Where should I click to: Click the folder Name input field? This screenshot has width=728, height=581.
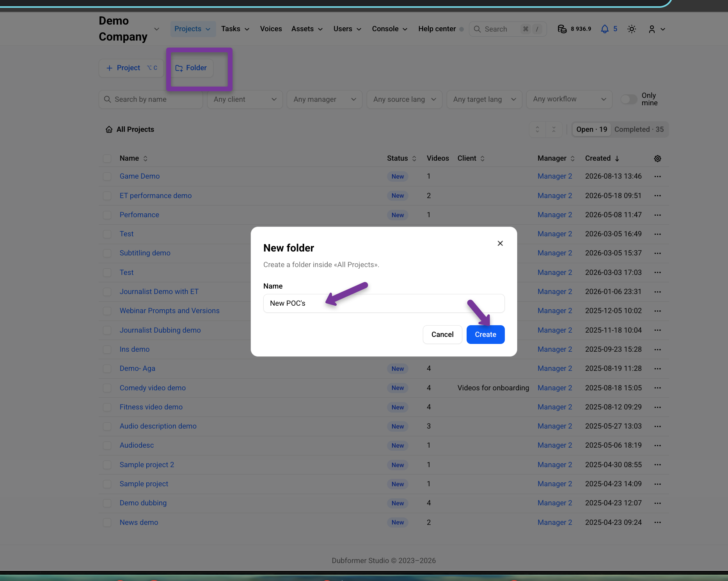pyautogui.click(x=384, y=303)
